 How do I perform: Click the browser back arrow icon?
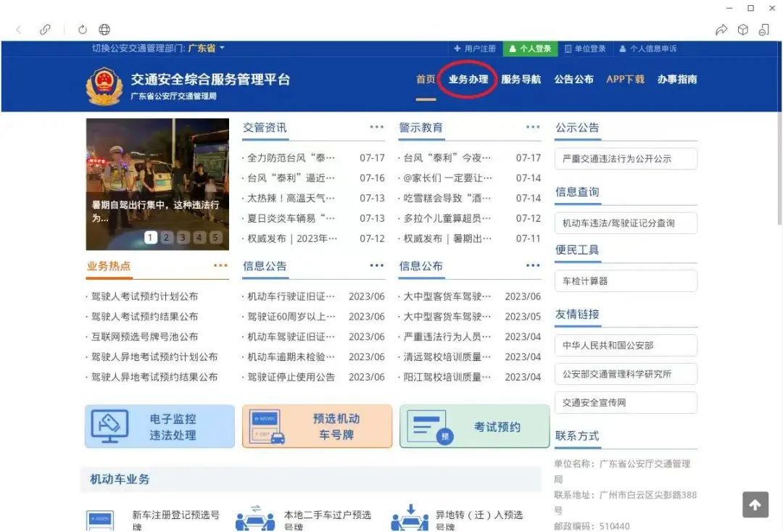tap(19, 30)
